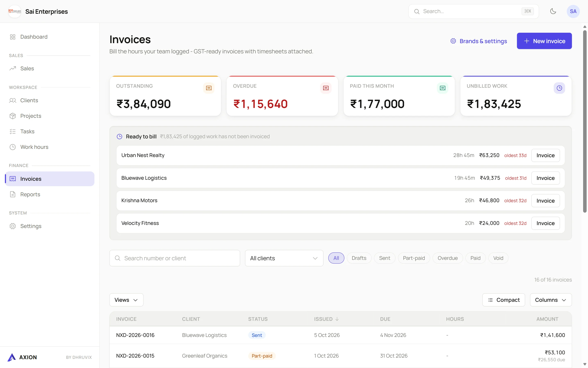This screenshot has height=368, width=588.
Task: Click the Reports document icon
Action: [13, 194]
